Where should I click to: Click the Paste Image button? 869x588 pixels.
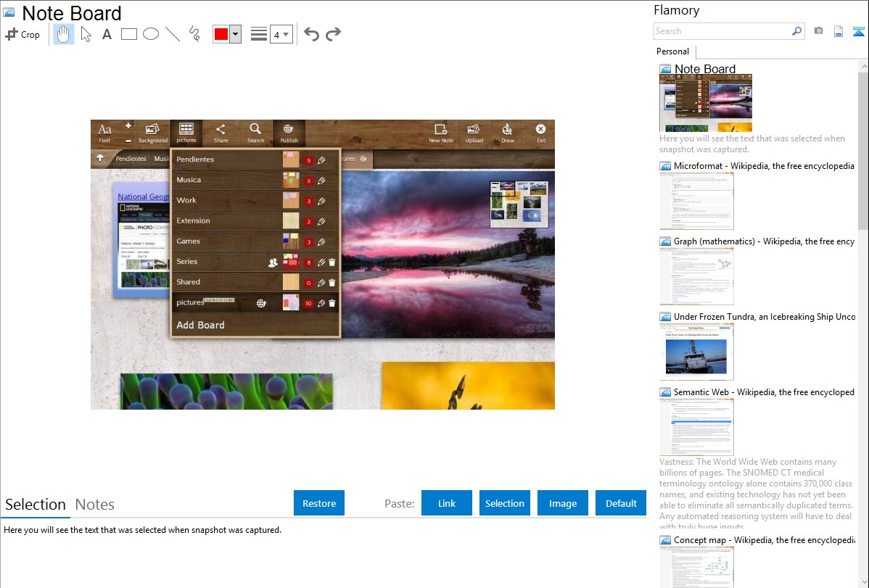[562, 503]
